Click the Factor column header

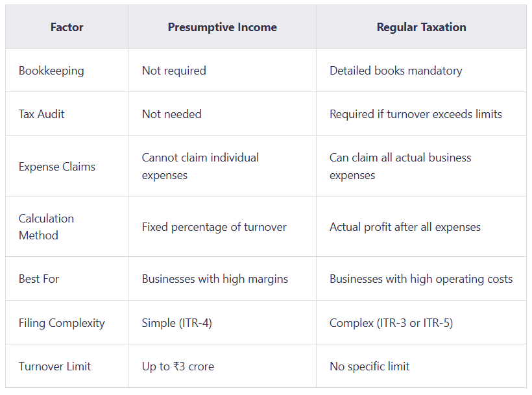pos(67,27)
